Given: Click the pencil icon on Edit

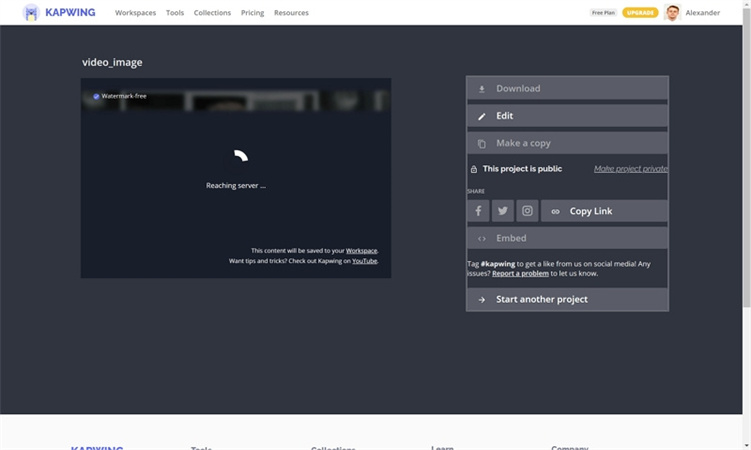Looking at the screenshot, I should (x=481, y=116).
